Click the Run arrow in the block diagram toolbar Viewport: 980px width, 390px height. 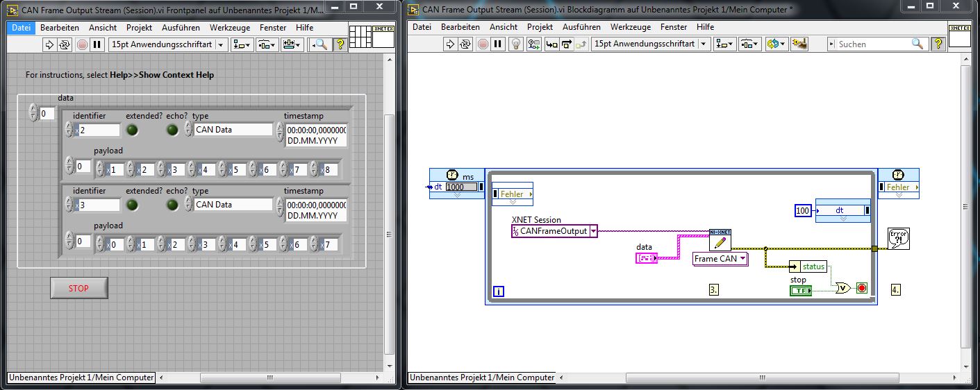click(x=449, y=44)
